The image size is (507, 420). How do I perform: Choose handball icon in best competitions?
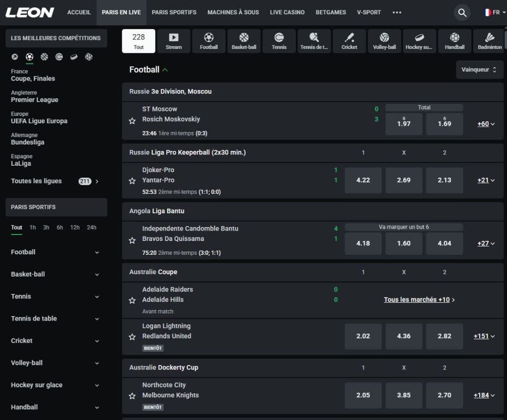click(89, 57)
